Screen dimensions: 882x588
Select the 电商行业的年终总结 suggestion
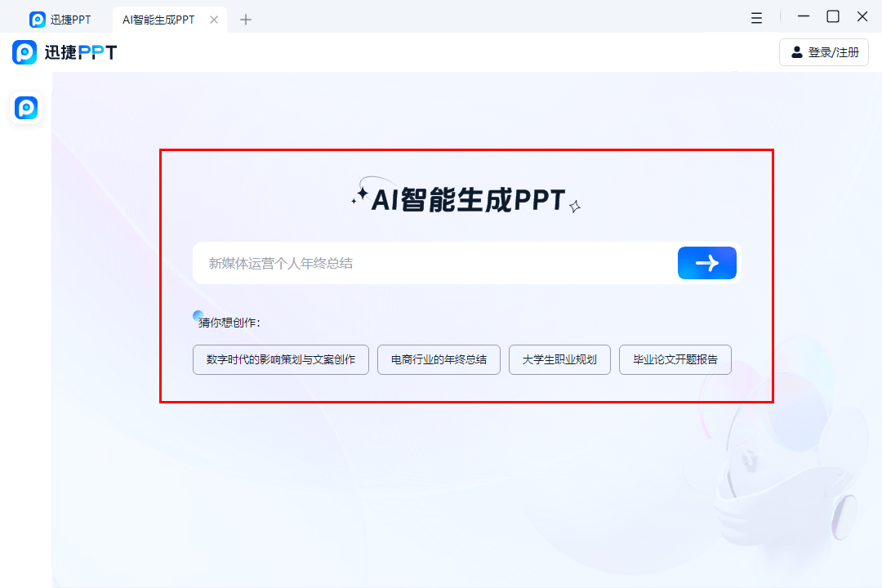pyautogui.click(x=439, y=359)
